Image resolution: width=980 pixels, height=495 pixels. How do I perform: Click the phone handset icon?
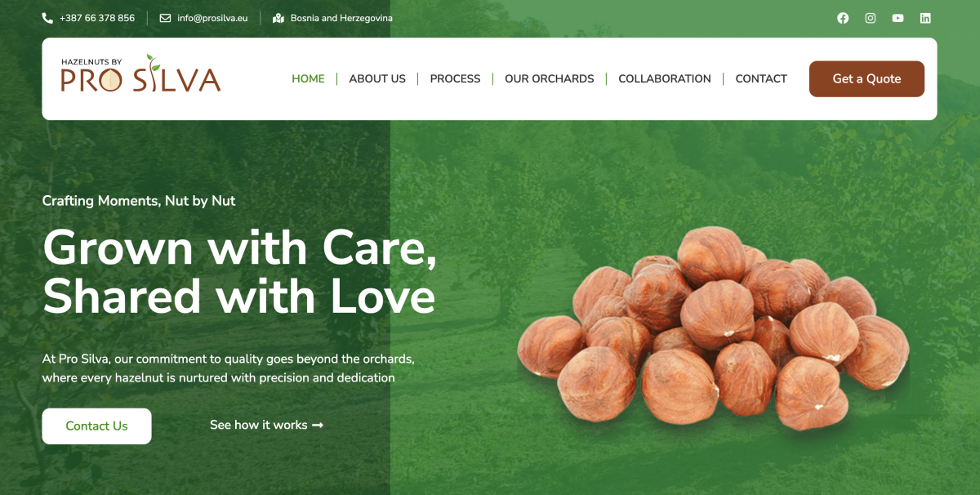(x=47, y=18)
